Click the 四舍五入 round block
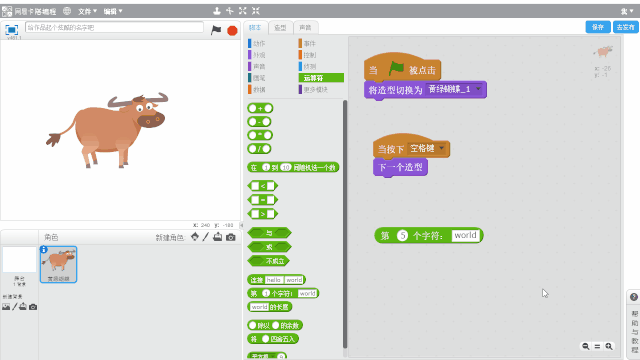Screen dimensions: 640x360 tap(273, 339)
